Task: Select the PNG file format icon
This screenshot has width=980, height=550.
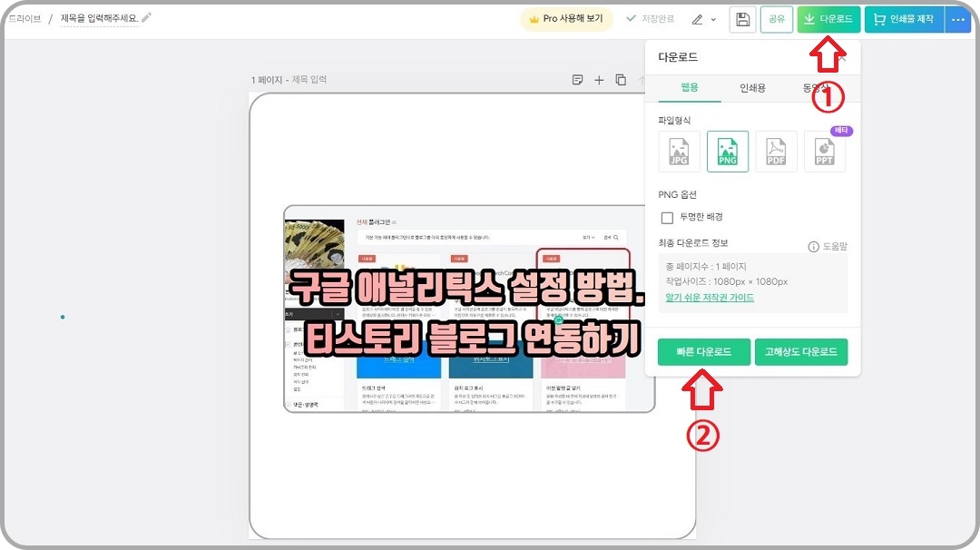Action: coord(727,151)
